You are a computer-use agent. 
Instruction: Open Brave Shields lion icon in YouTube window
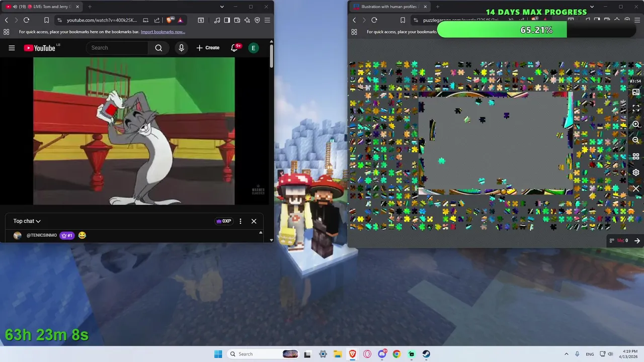[x=170, y=20]
